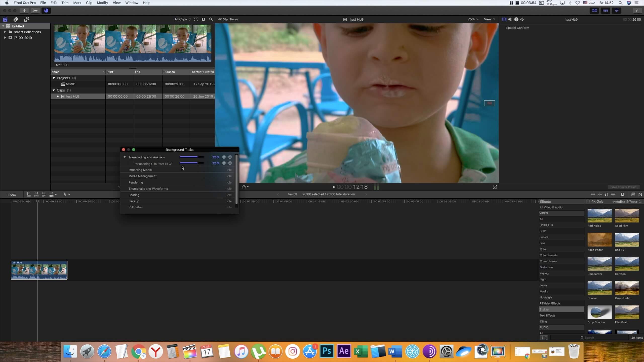Show the Effects browser icon

[x=633, y=194]
